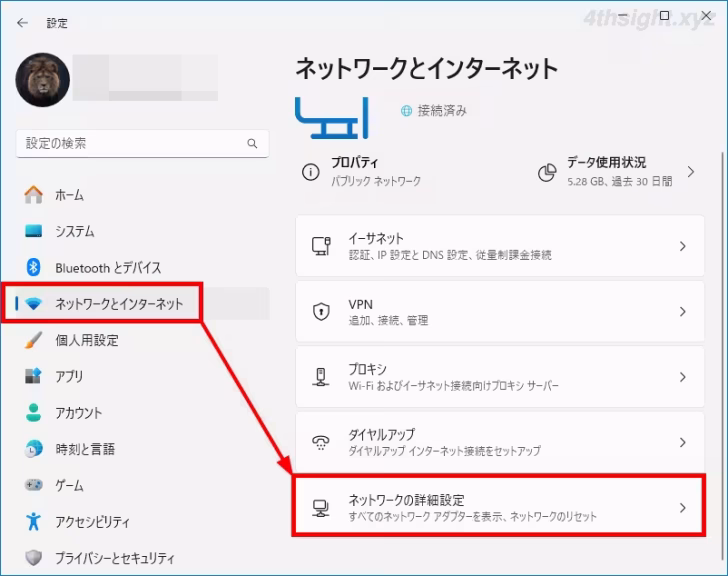Click the ダイヤルアップ row chevron

(682, 442)
